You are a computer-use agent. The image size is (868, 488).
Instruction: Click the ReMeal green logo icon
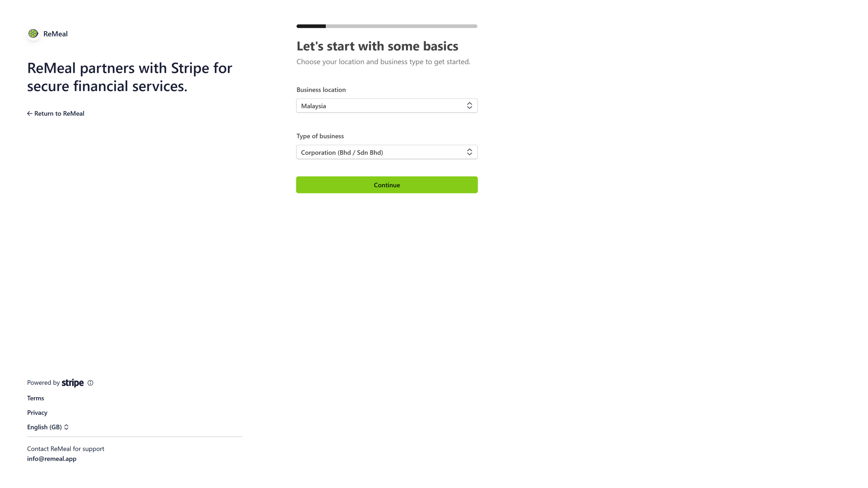[x=33, y=33]
